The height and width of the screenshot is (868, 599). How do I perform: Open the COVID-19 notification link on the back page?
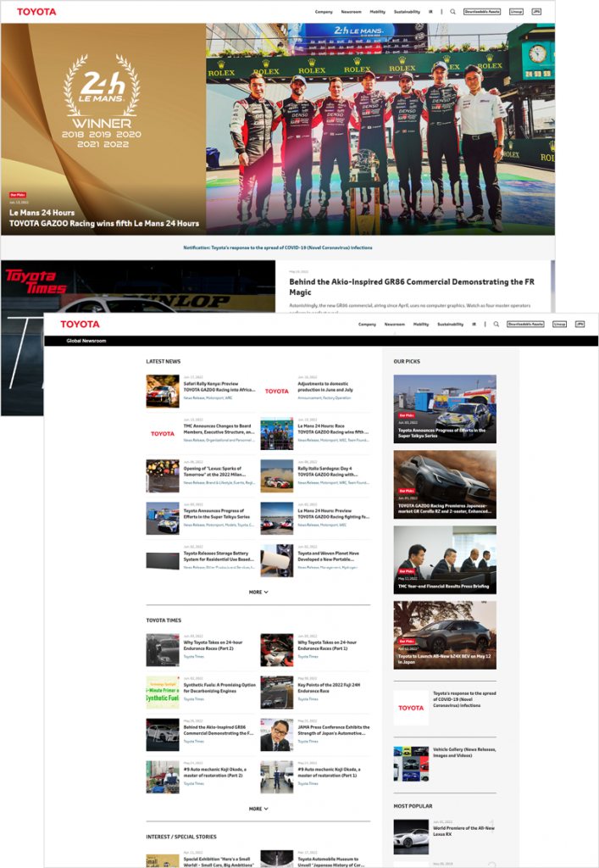(x=278, y=248)
